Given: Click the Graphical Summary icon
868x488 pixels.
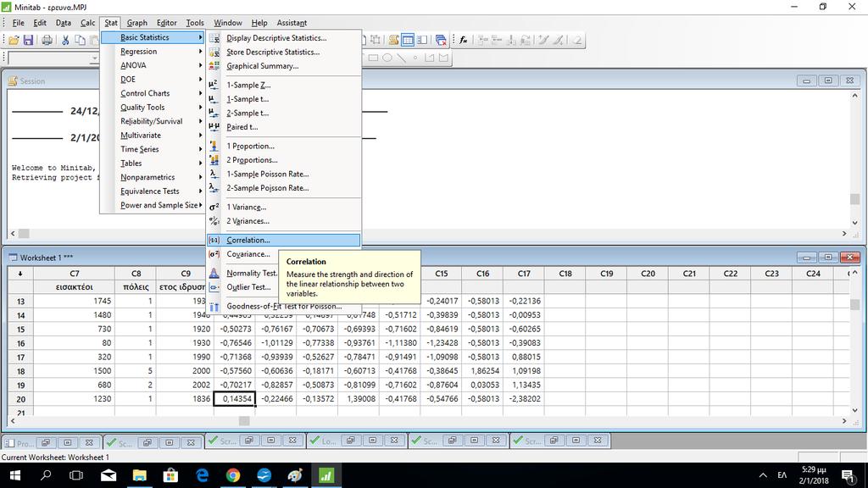Looking at the screenshot, I should [x=214, y=66].
